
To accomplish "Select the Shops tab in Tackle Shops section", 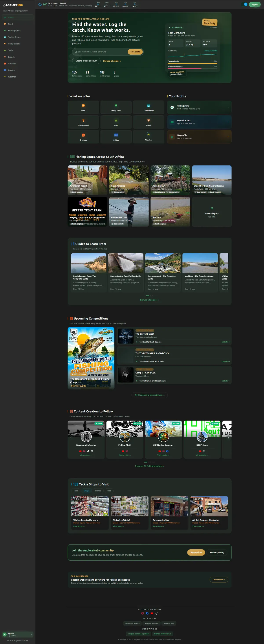I will pos(86,491).
